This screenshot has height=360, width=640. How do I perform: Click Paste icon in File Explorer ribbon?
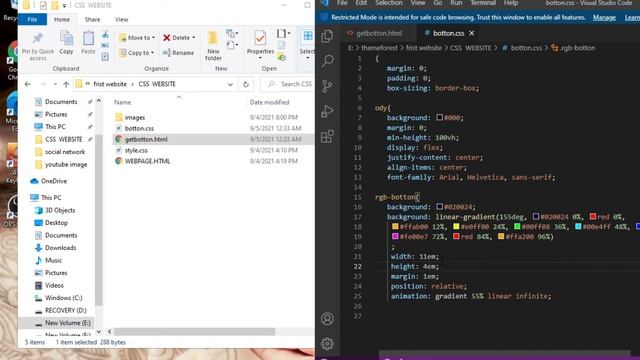point(88,42)
